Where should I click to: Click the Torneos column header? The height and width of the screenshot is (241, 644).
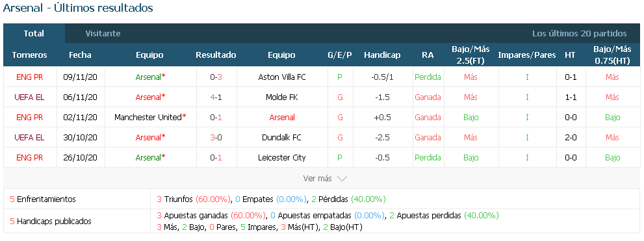pos(30,55)
